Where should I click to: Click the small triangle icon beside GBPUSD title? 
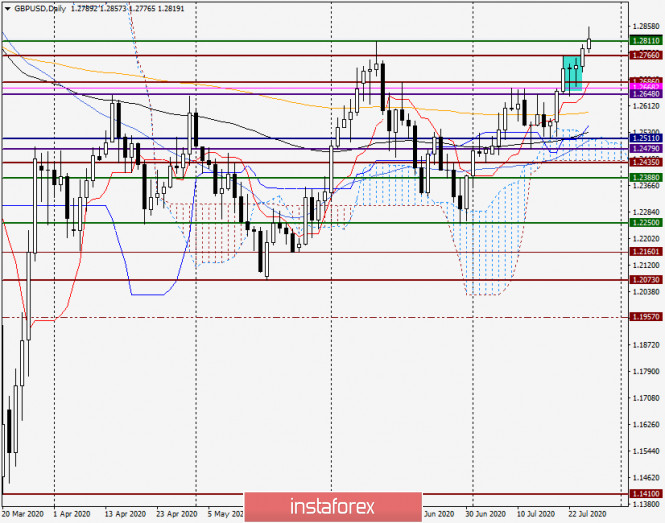[7, 8]
